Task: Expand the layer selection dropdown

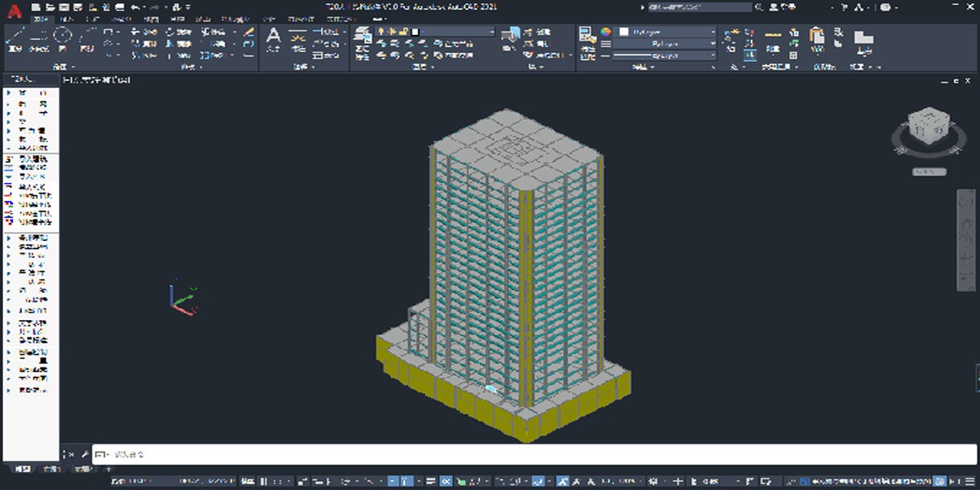Action: (435, 31)
